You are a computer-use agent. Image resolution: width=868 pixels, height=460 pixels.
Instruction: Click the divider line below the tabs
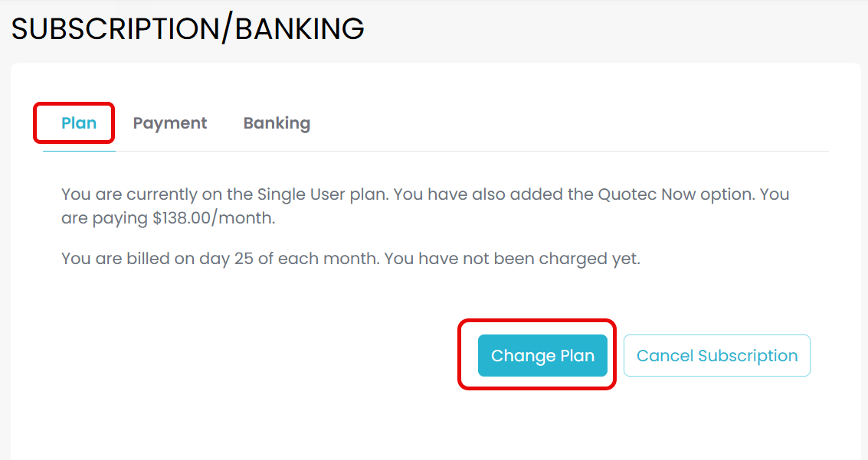(460, 151)
